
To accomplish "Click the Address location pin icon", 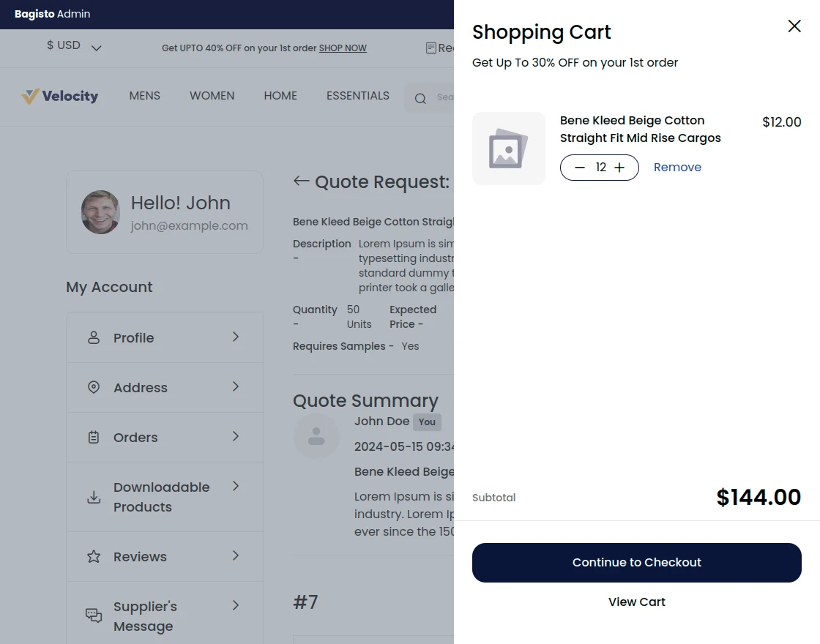I will tap(94, 388).
